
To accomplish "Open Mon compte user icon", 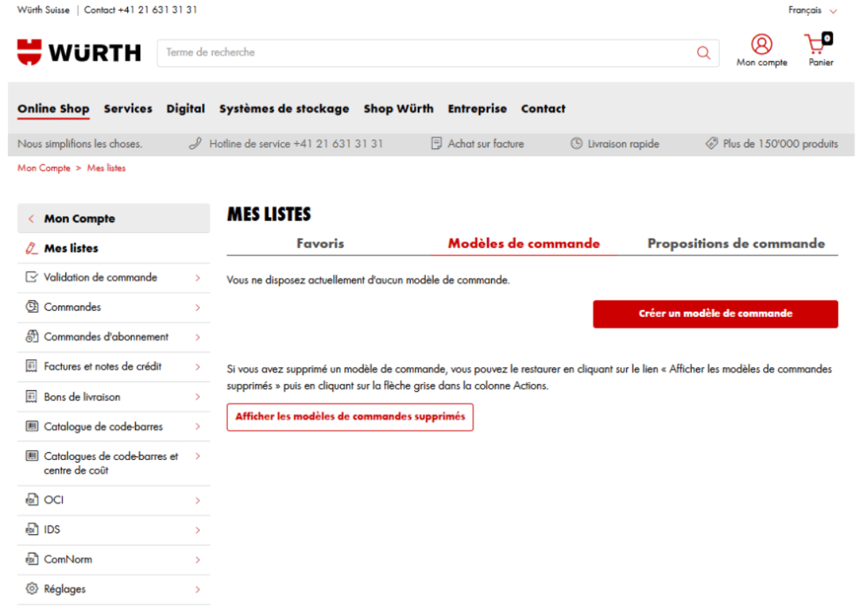I will coord(762,45).
